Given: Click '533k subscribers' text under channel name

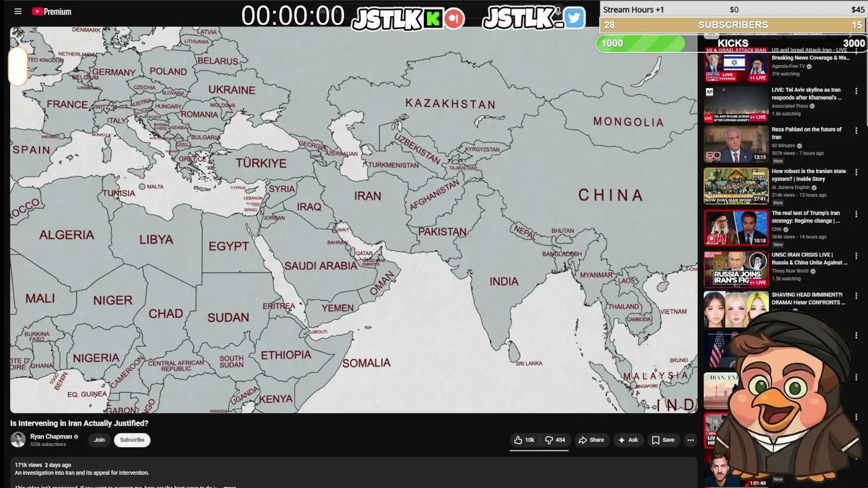Looking at the screenshot, I should pos(48,445).
